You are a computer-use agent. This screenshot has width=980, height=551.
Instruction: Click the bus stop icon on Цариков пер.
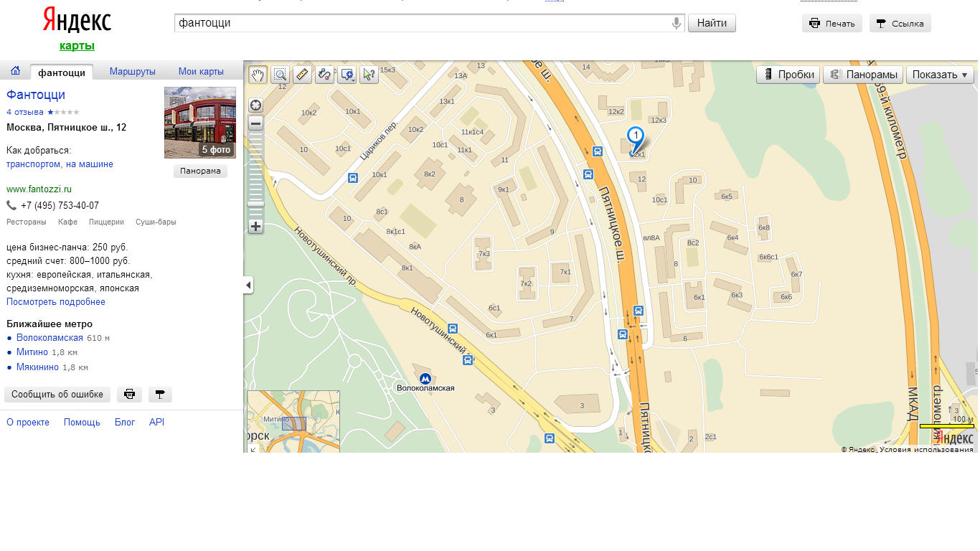[353, 177]
